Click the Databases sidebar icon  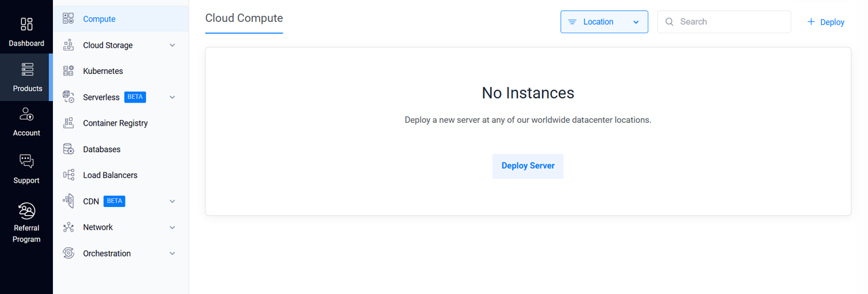pyautogui.click(x=68, y=149)
